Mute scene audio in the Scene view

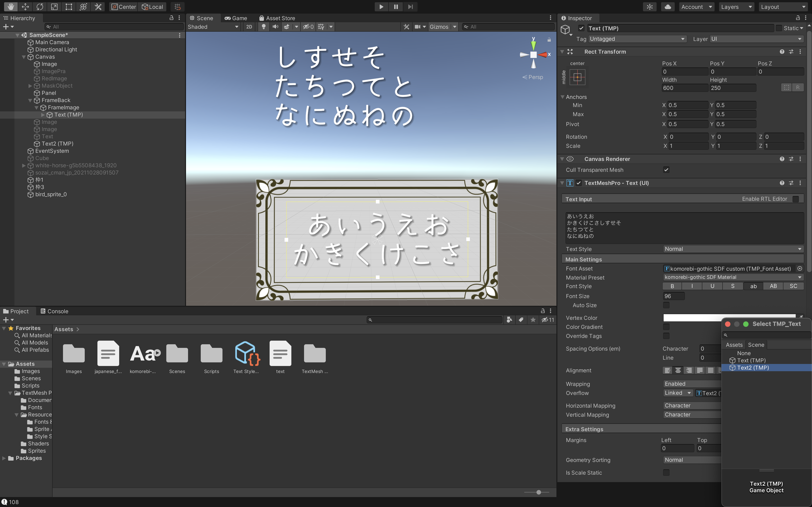click(275, 27)
